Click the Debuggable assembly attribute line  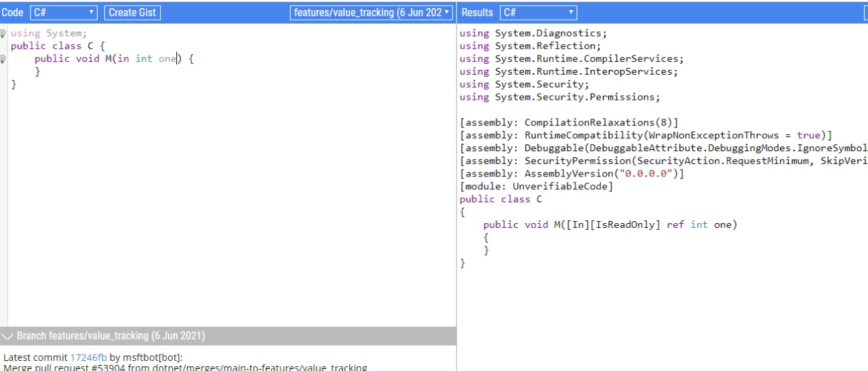(x=663, y=149)
